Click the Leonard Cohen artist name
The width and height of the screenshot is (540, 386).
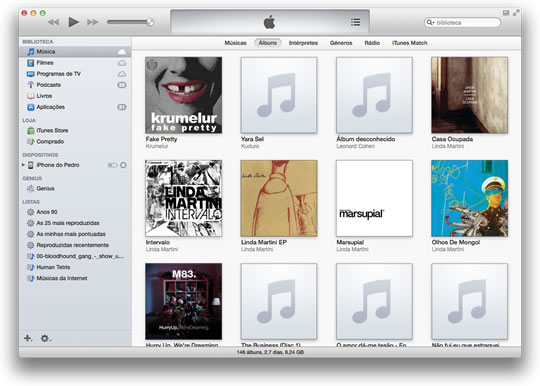(x=355, y=146)
